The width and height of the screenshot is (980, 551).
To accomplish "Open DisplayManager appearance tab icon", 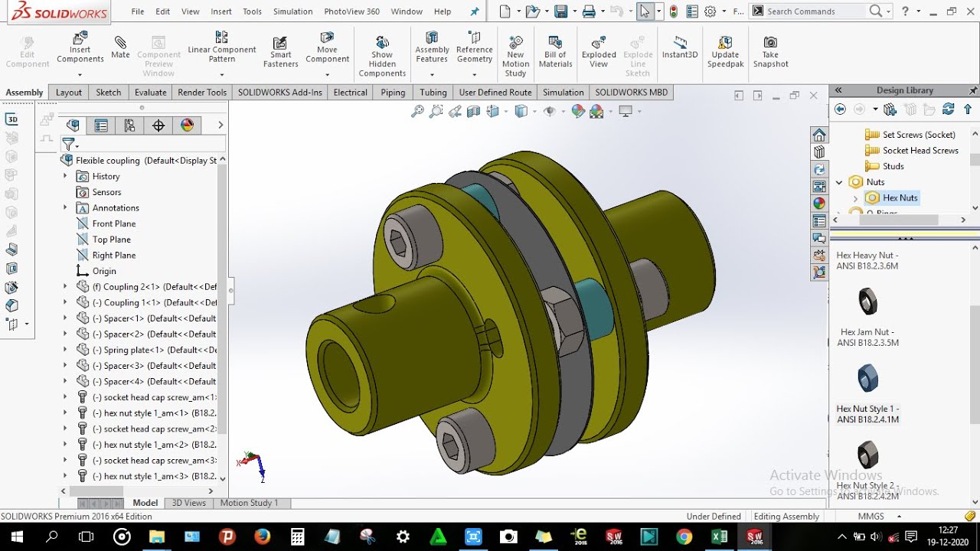I will click(x=187, y=126).
